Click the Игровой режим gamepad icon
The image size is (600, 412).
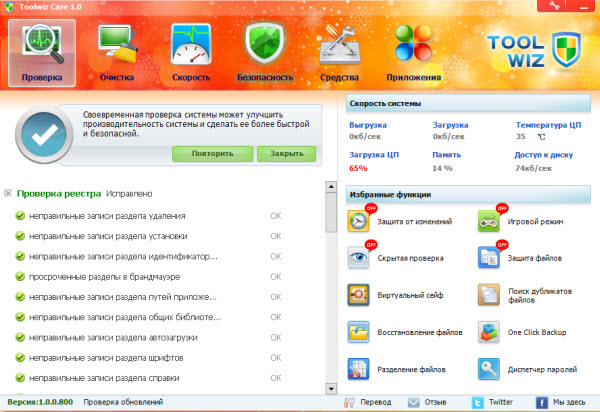pyautogui.click(x=489, y=221)
